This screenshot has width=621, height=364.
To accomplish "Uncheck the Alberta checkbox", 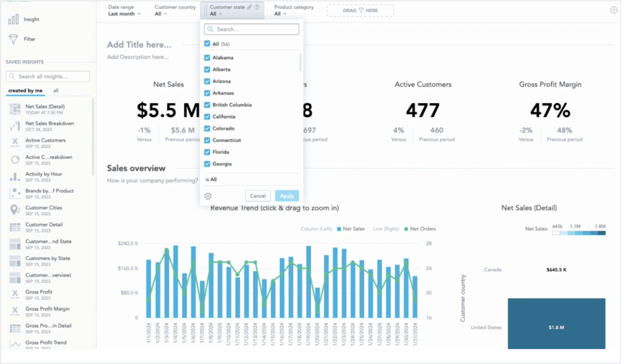I will 207,69.
